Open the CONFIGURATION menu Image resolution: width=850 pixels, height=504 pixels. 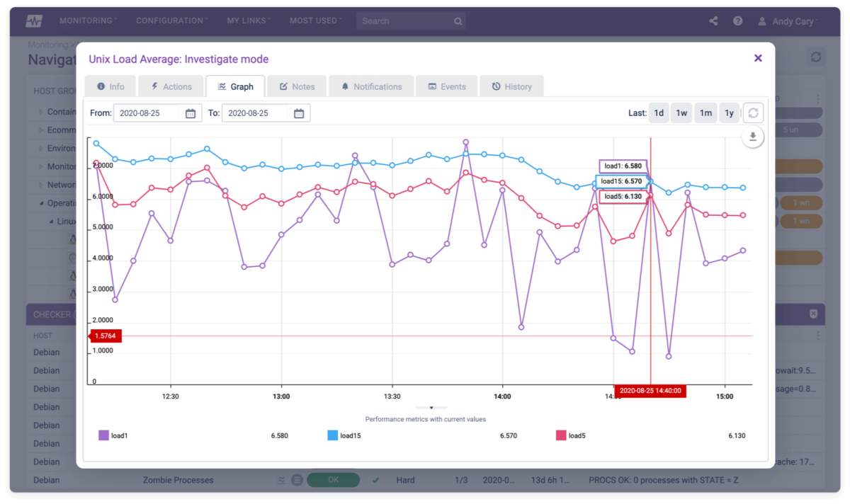tap(170, 21)
